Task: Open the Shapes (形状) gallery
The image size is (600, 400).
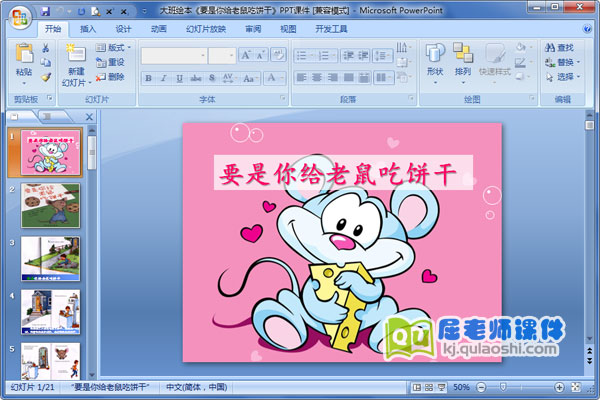Action: pos(435,58)
